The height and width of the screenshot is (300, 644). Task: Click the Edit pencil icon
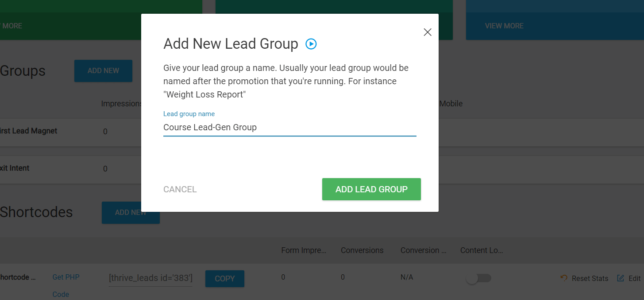pyautogui.click(x=621, y=278)
